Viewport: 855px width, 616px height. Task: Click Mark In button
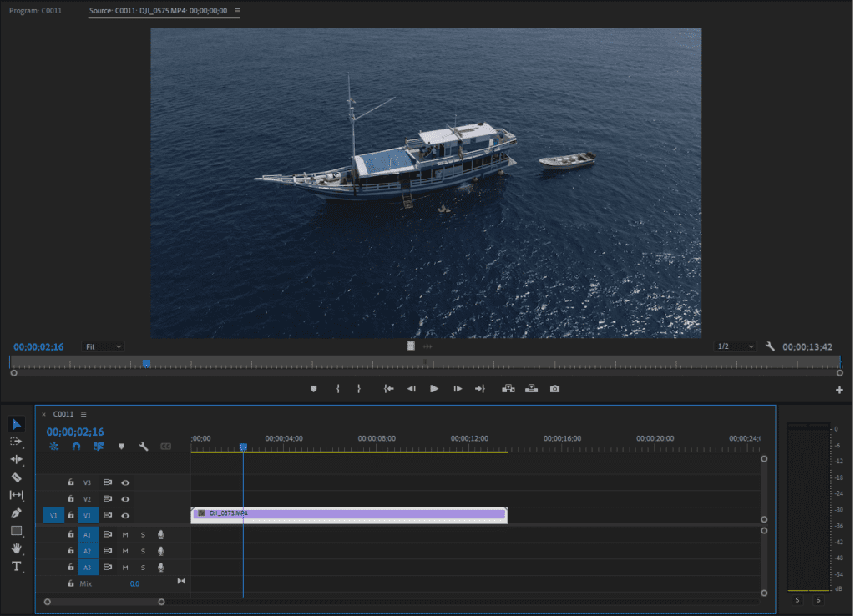tap(338, 389)
